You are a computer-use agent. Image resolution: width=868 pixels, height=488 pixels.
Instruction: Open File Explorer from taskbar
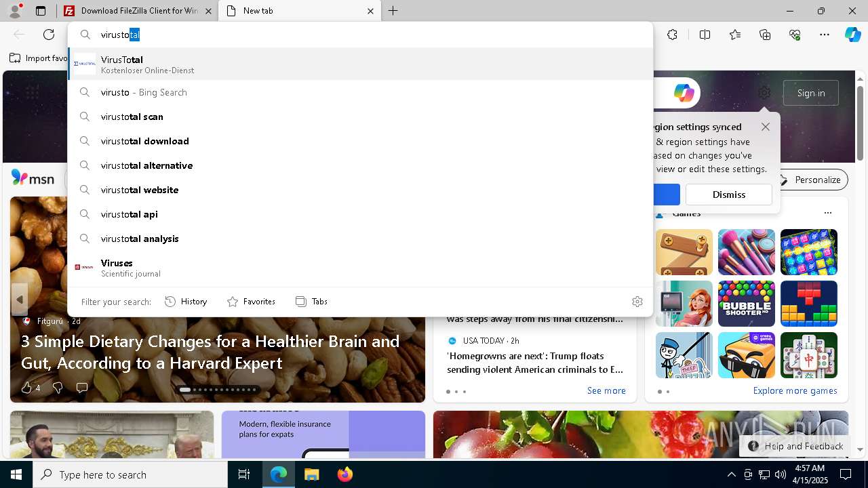tap(311, 474)
